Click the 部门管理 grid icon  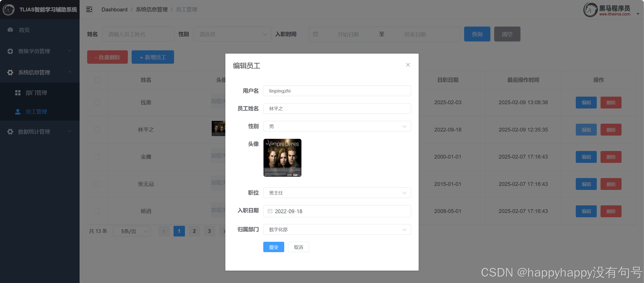pyautogui.click(x=18, y=93)
